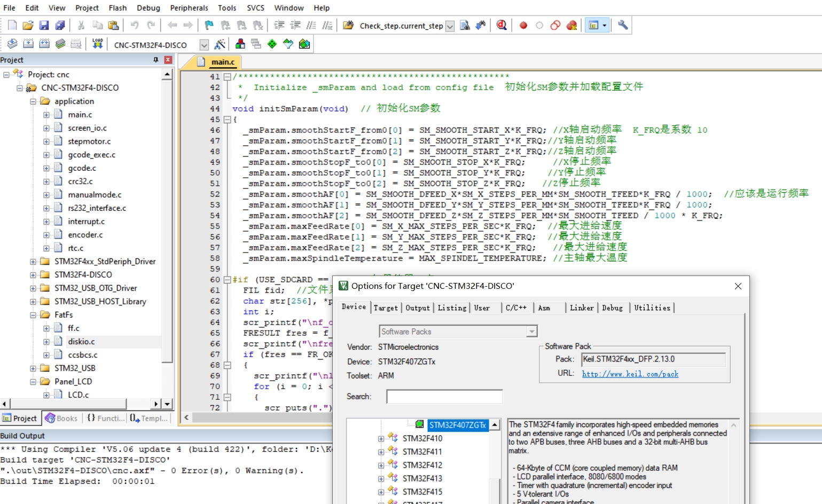Click the Pack name field Keil.STM32F4xx_DFP

coord(654,359)
